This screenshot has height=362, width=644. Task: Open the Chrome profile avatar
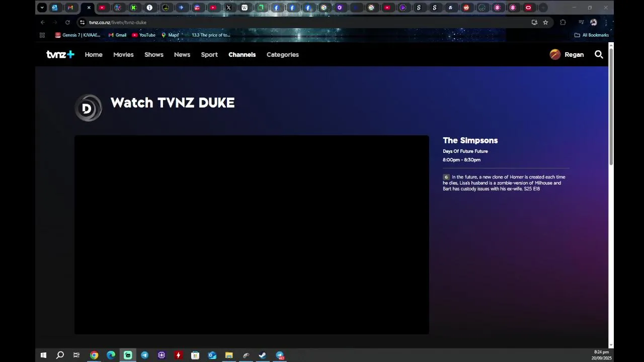click(594, 22)
